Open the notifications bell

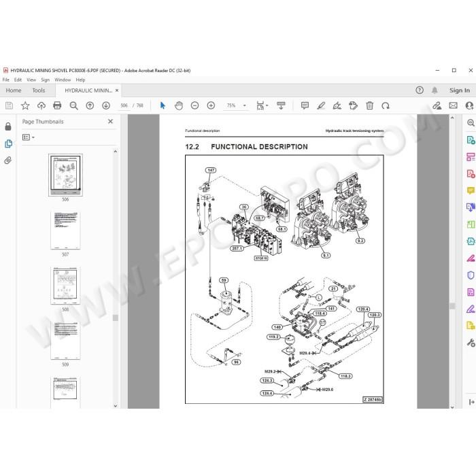tap(435, 90)
